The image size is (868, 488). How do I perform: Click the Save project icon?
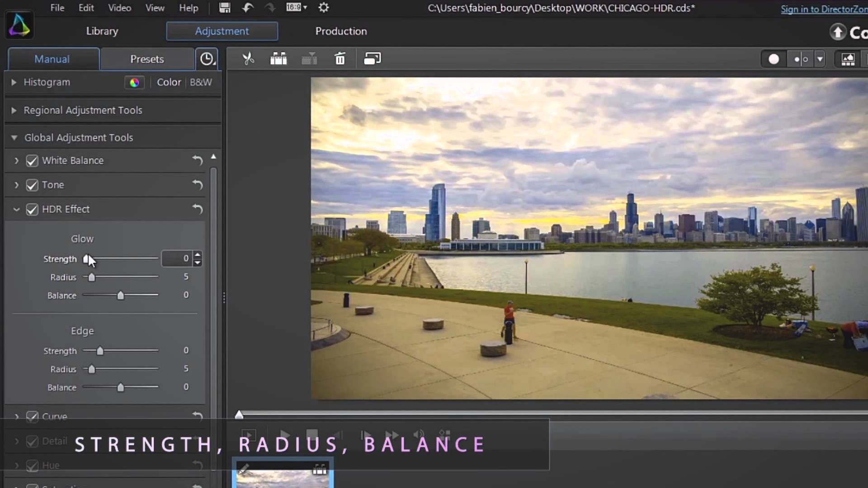225,8
